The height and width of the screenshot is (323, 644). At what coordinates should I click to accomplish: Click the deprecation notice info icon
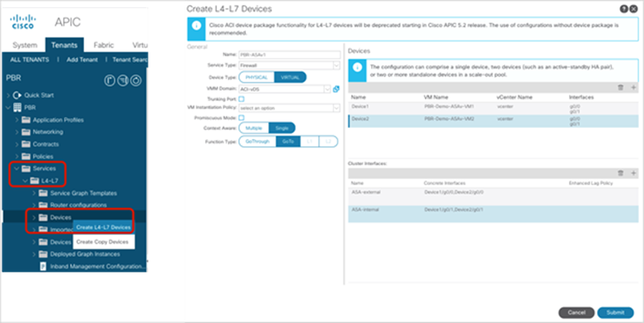197,26
